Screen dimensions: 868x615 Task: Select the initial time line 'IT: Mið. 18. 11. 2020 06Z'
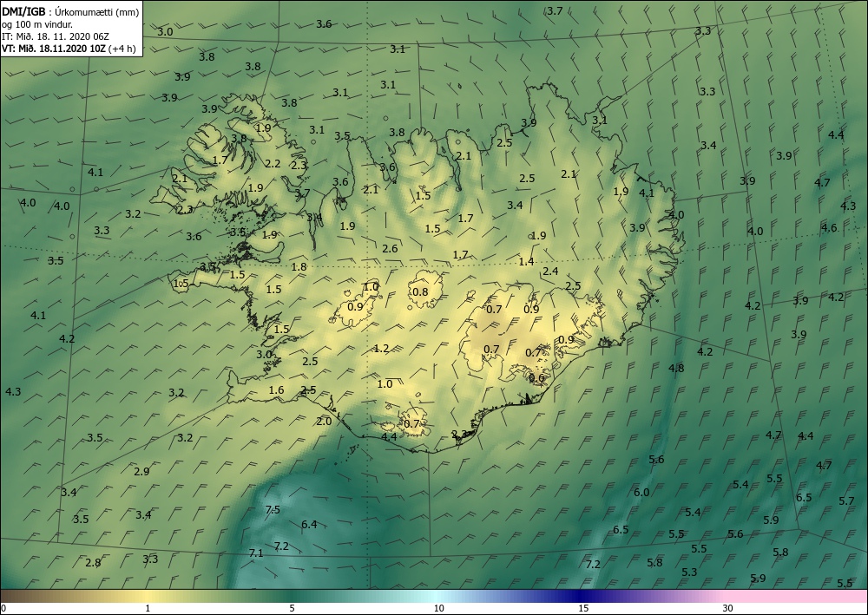coord(56,36)
